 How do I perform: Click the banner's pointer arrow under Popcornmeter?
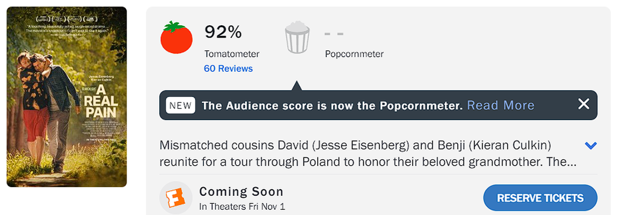coord(297,86)
